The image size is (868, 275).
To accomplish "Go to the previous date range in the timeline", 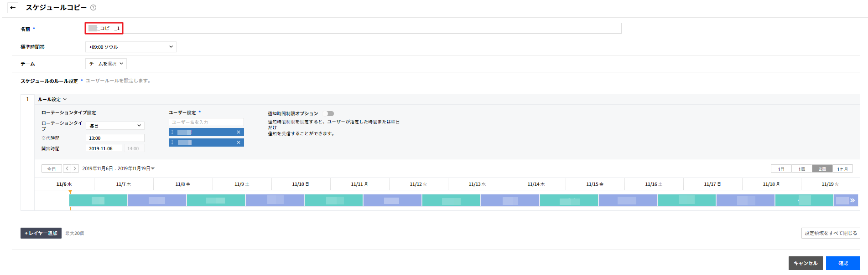I will pyautogui.click(x=67, y=168).
